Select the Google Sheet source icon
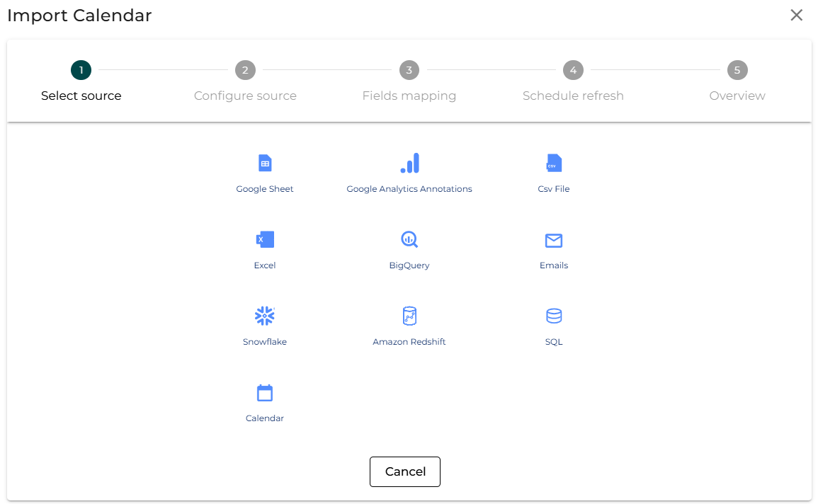 [265, 164]
